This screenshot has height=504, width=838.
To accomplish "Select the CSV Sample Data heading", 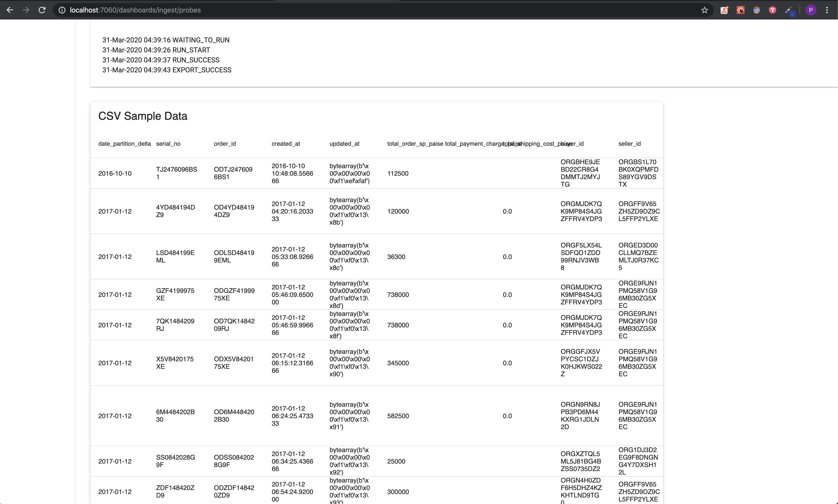I will pos(143,116).
